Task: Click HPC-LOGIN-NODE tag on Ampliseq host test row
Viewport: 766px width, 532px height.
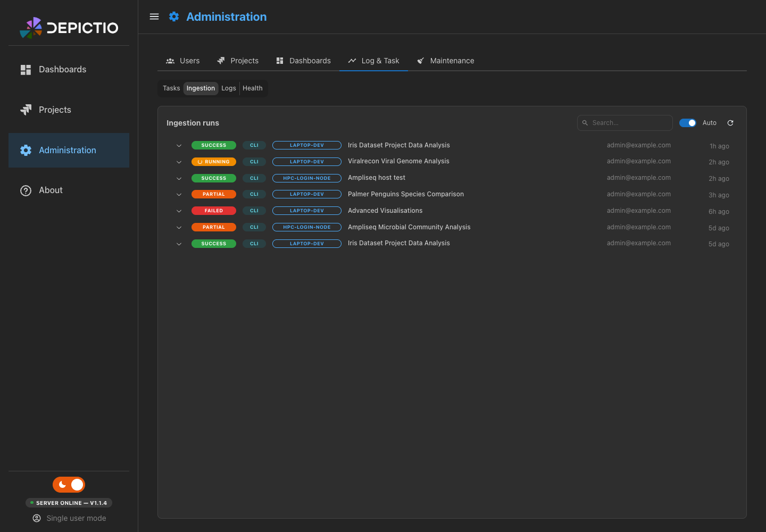Action: point(307,178)
